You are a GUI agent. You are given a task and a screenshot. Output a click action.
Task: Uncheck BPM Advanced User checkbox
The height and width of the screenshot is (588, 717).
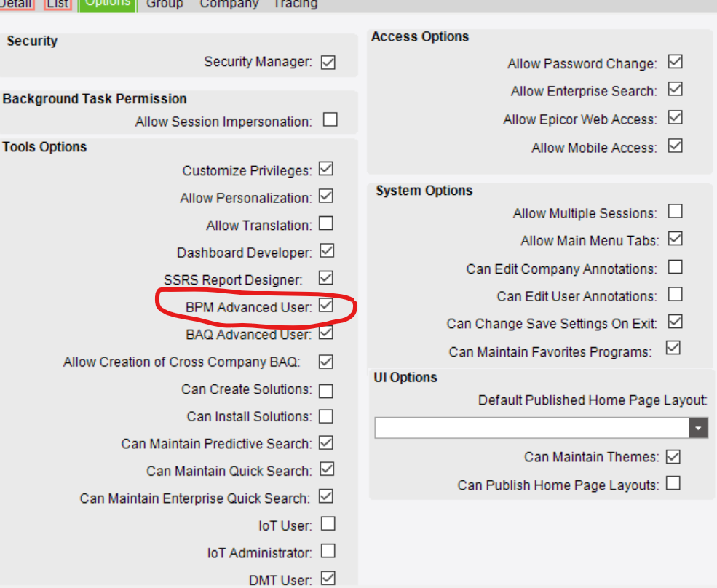coord(326,306)
